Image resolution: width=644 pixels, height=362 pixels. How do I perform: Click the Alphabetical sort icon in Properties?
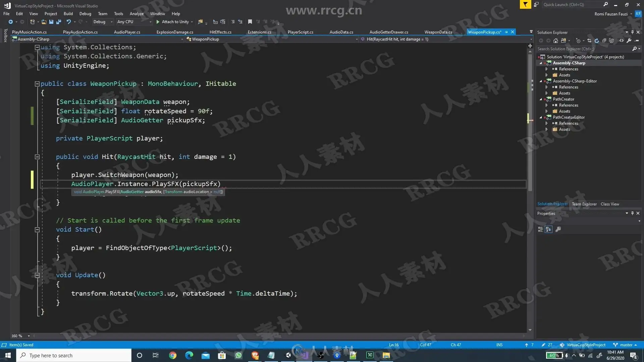pyautogui.click(x=548, y=229)
